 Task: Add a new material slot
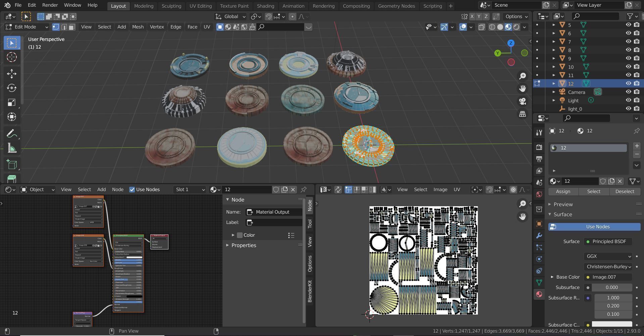point(636,146)
